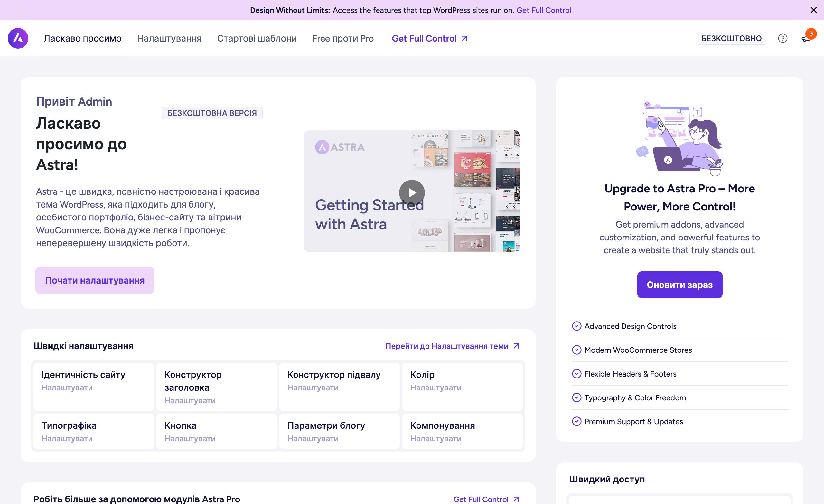Follow the Get Full Control link in banner
Image resolution: width=824 pixels, height=504 pixels.
[544, 10]
